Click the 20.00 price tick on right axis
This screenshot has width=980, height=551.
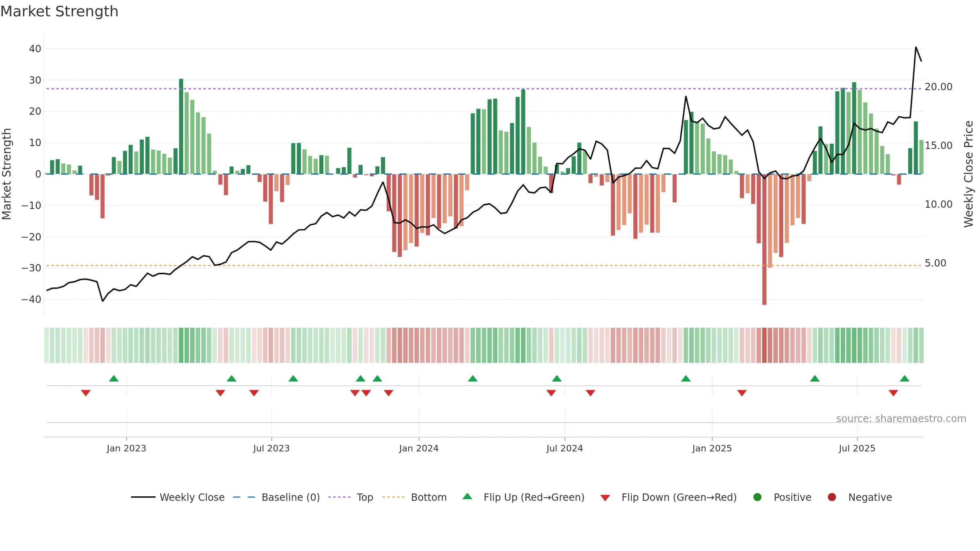click(x=939, y=87)
